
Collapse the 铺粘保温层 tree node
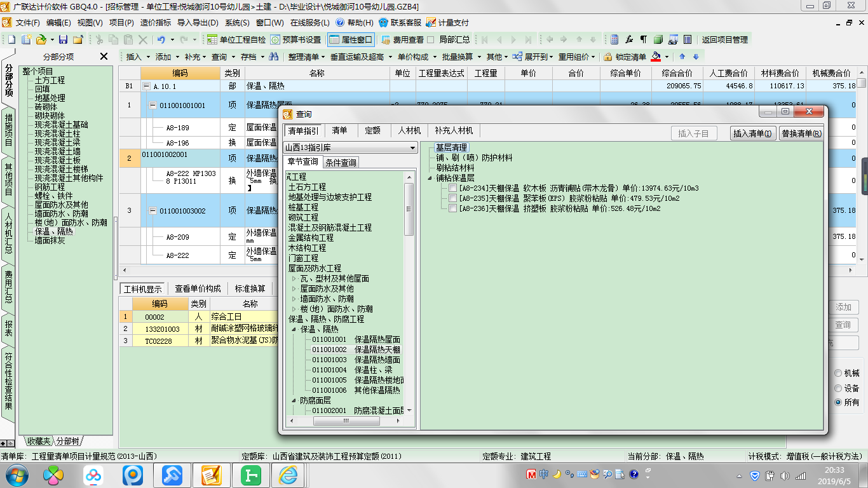(x=430, y=178)
